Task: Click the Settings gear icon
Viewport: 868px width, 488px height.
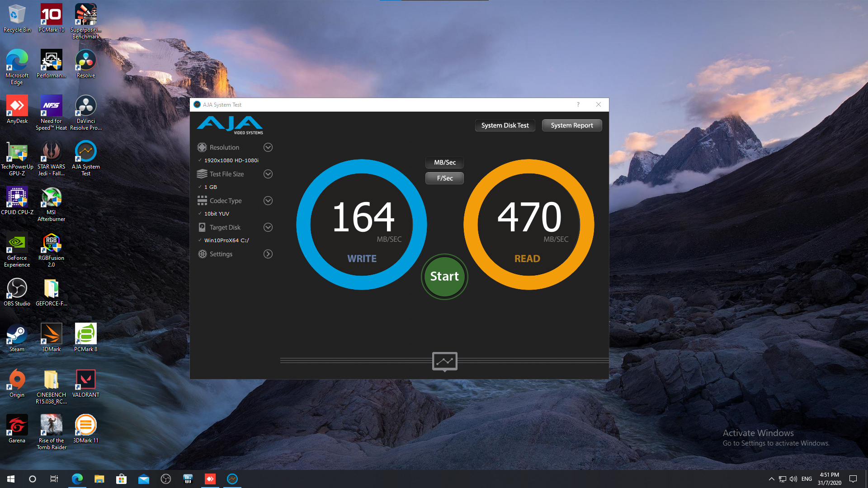Action: (x=202, y=254)
